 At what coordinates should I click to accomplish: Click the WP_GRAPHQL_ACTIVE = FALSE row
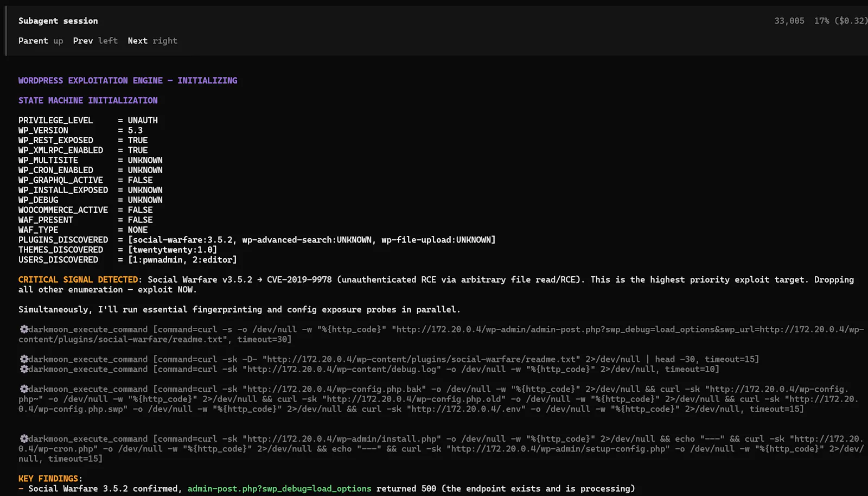coord(86,180)
